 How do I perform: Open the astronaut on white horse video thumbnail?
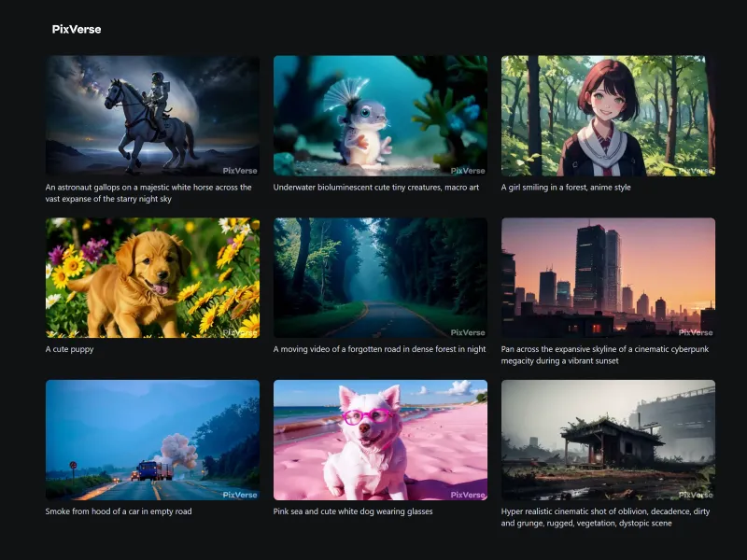click(x=152, y=114)
